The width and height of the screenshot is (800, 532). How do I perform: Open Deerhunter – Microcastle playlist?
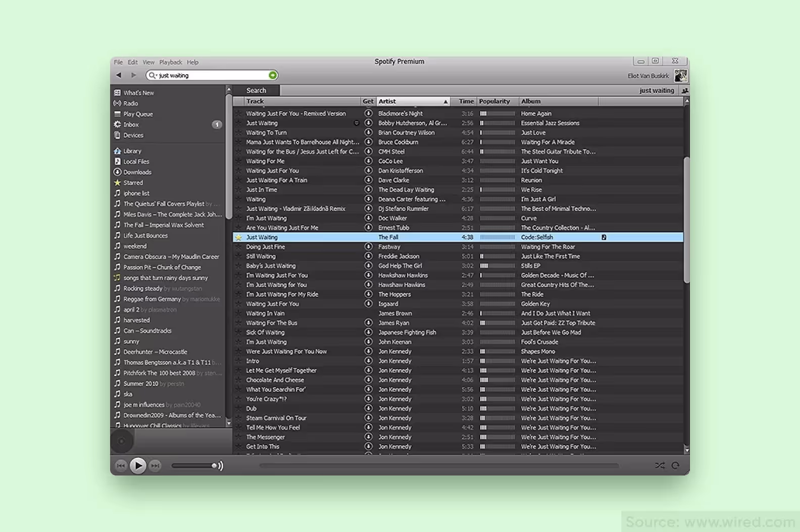(155, 352)
